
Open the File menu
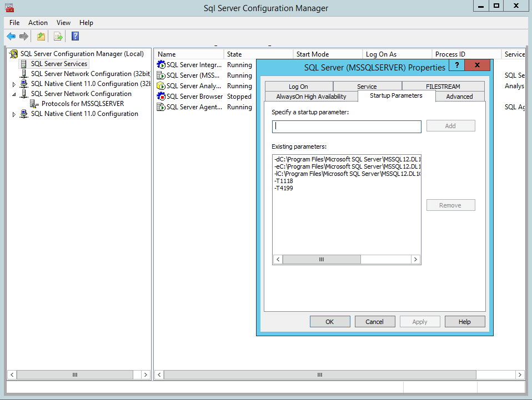coord(14,23)
